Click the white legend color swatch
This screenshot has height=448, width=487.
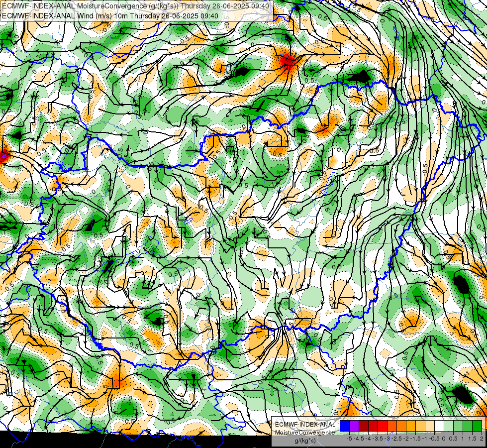tap(439, 426)
